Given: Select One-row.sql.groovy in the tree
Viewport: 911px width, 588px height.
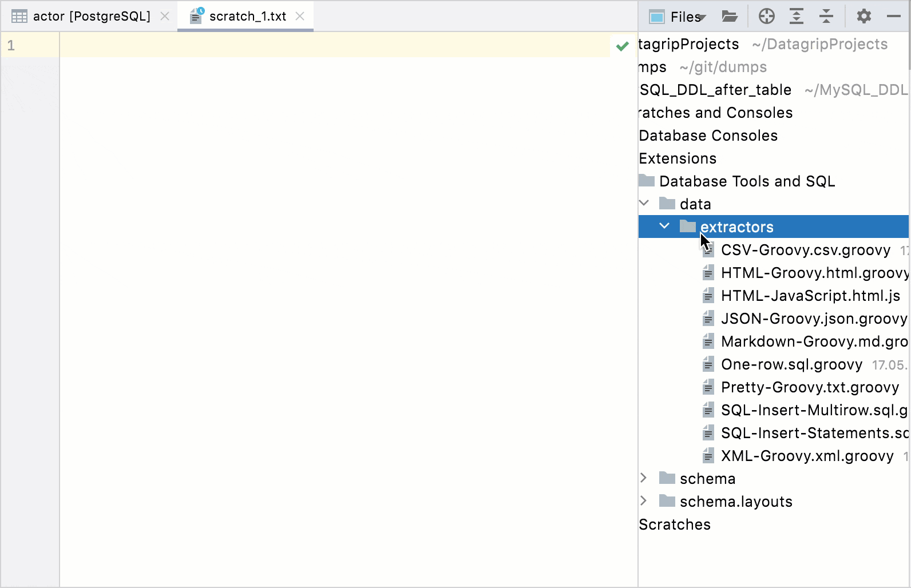Looking at the screenshot, I should 791,364.
